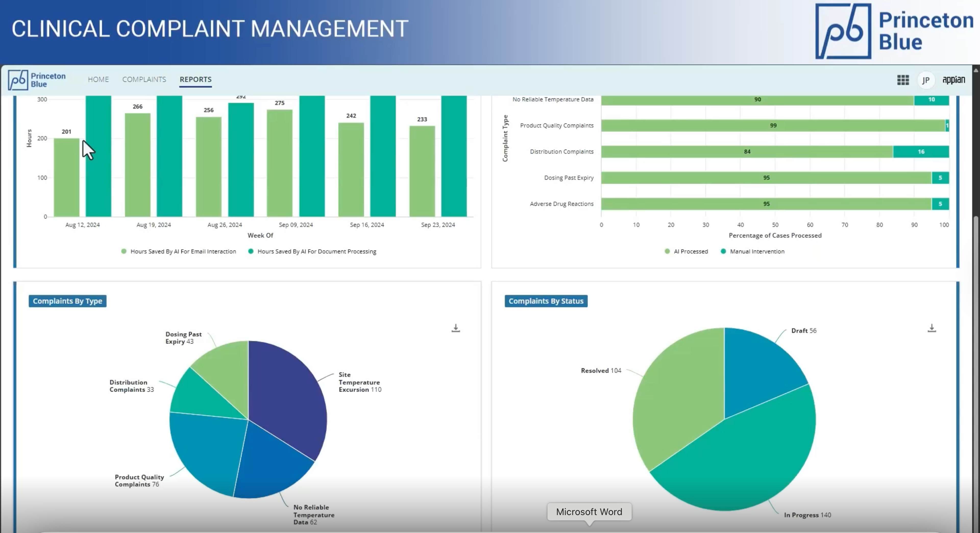Toggle Hours Saved By AI For Email Interaction legend

[x=178, y=251]
